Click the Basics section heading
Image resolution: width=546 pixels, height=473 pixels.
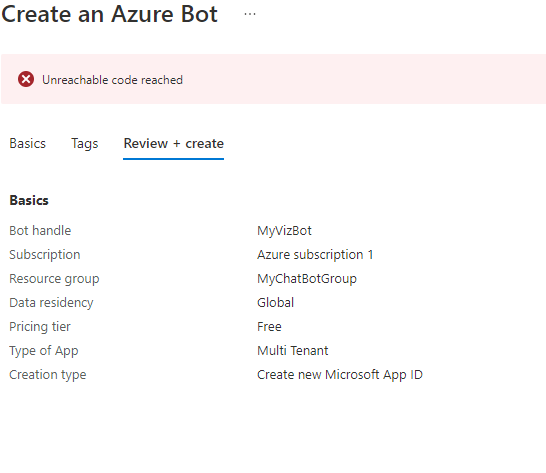(x=29, y=200)
